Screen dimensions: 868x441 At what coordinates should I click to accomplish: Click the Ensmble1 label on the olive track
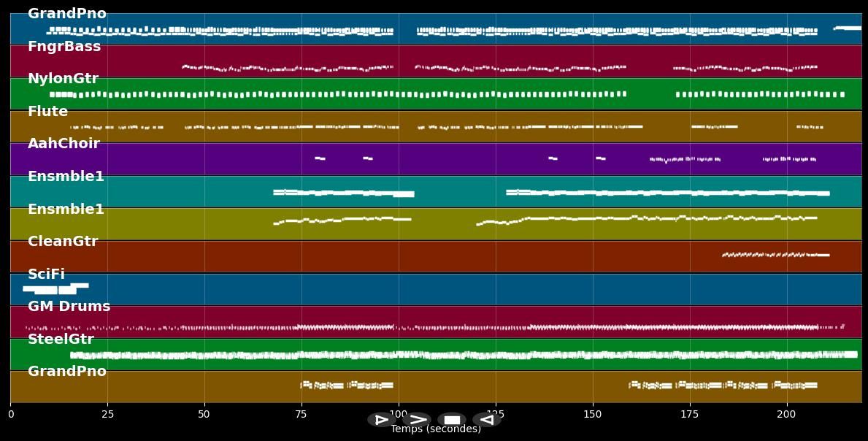point(66,210)
